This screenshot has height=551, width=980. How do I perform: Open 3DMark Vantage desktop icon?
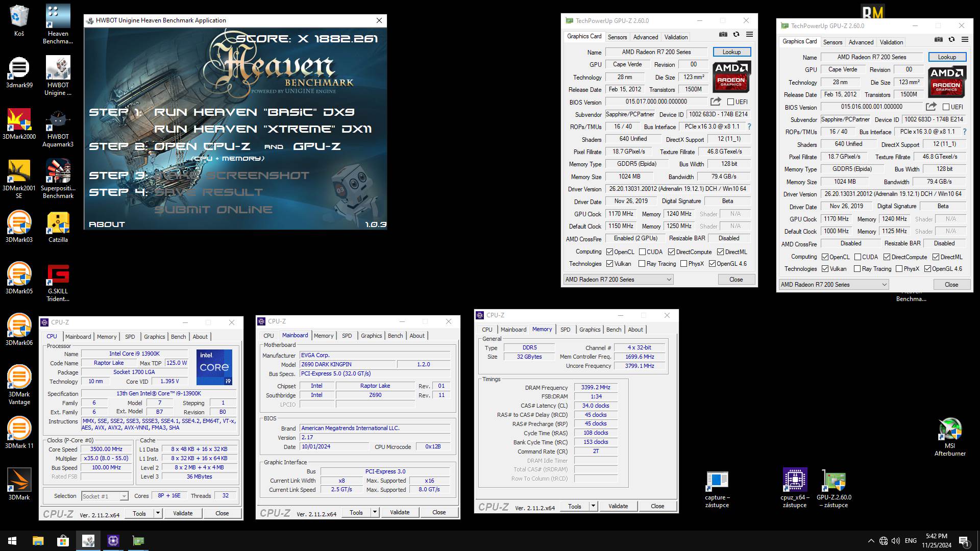click(19, 385)
